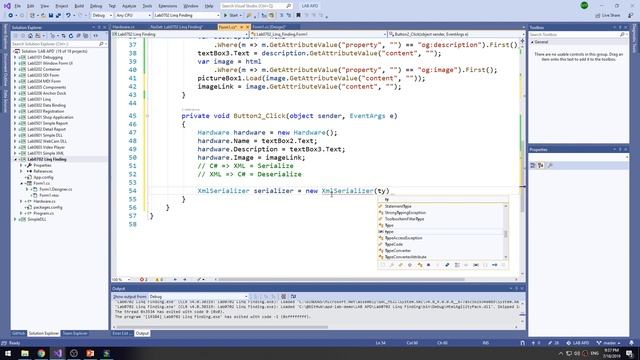Click the master branch indicator in status bar

pos(609,343)
